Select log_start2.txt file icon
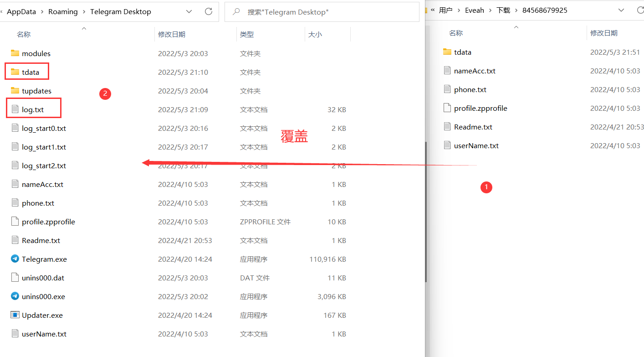This screenshot has height=357, width=644. tap(15, 166)
